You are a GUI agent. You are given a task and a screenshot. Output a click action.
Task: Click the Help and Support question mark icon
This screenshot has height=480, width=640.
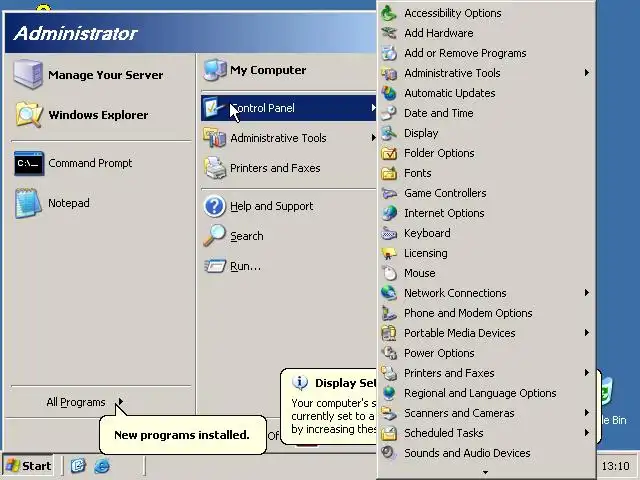pos(214,206)
